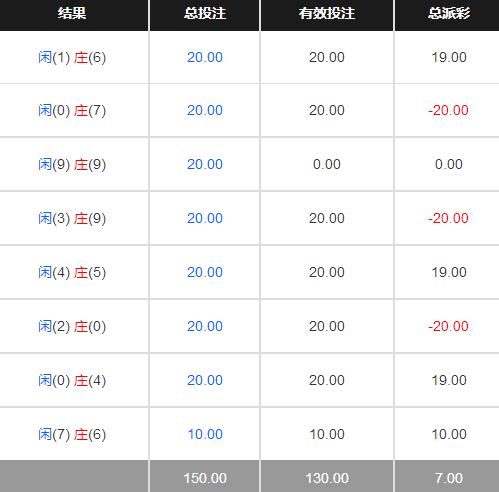Click the 总投注 column header

(x=205, y=15)
